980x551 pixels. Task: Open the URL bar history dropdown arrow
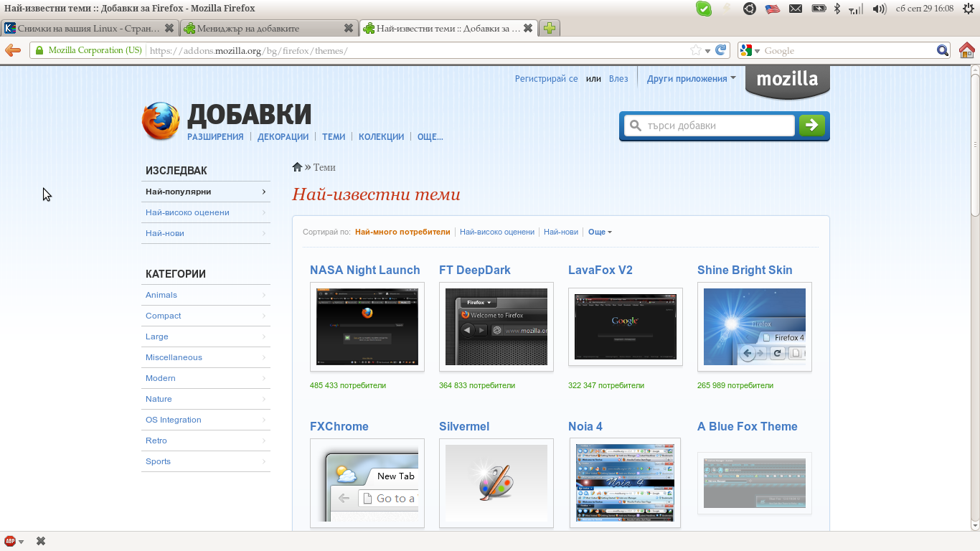coord(707,51)
